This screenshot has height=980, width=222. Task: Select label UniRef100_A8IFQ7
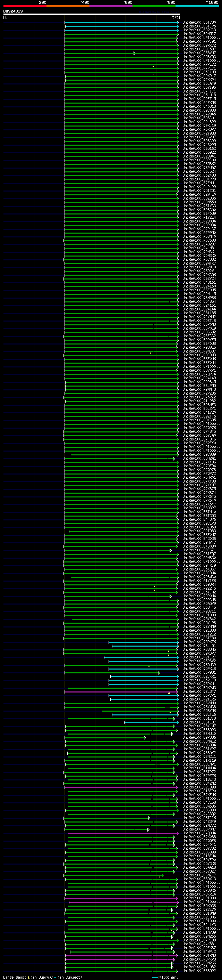pos(199,554)
